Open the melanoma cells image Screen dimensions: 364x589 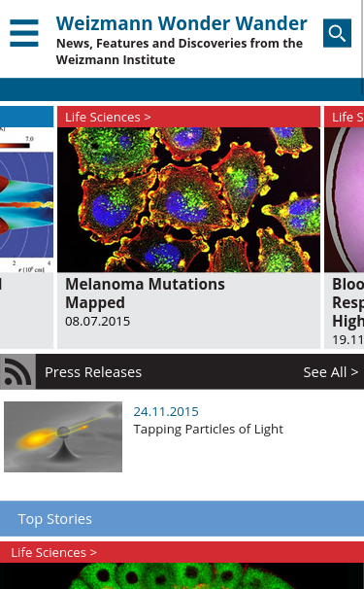click(x=188, y=200)
